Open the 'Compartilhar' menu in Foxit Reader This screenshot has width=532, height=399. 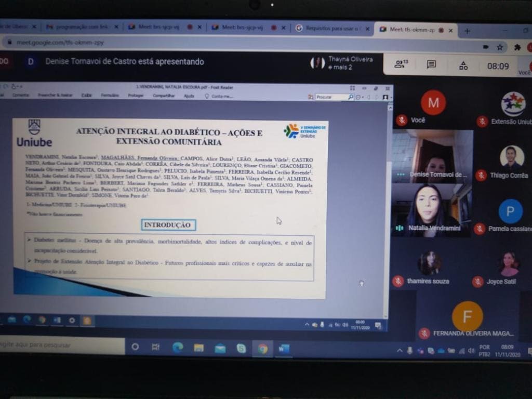pos(164,96)
